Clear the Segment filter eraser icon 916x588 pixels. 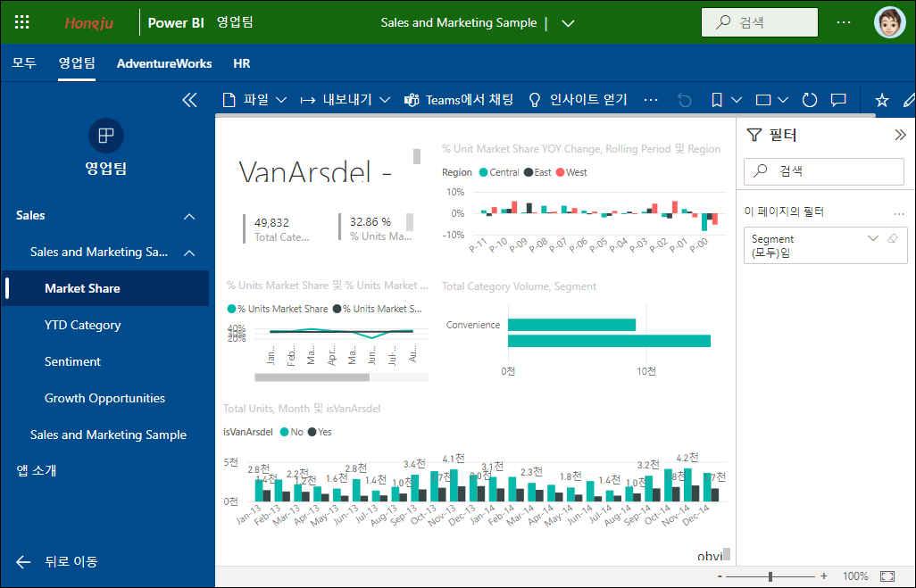pyautogui.click(x=893, y=238)
